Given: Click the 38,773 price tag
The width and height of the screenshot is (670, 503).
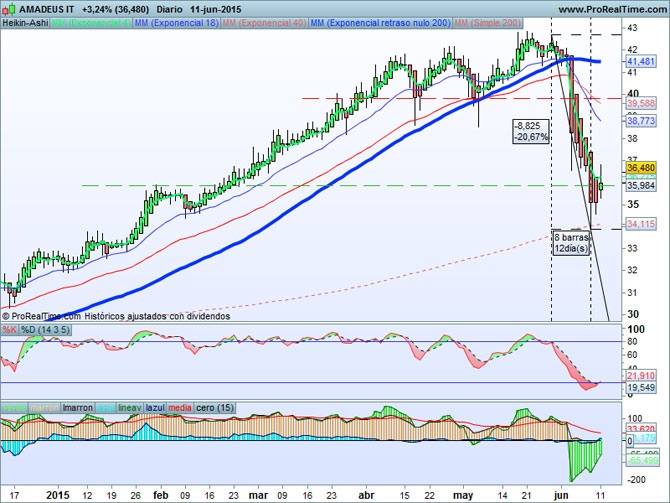Looking at the screenshot, I should click(641, 121).
